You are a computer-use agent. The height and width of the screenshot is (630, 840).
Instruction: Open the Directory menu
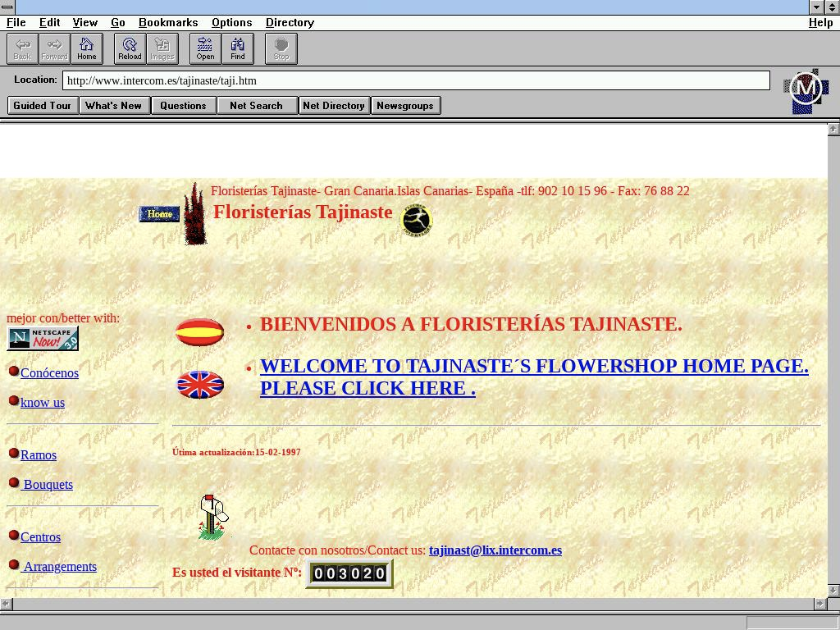coord(290,22)
